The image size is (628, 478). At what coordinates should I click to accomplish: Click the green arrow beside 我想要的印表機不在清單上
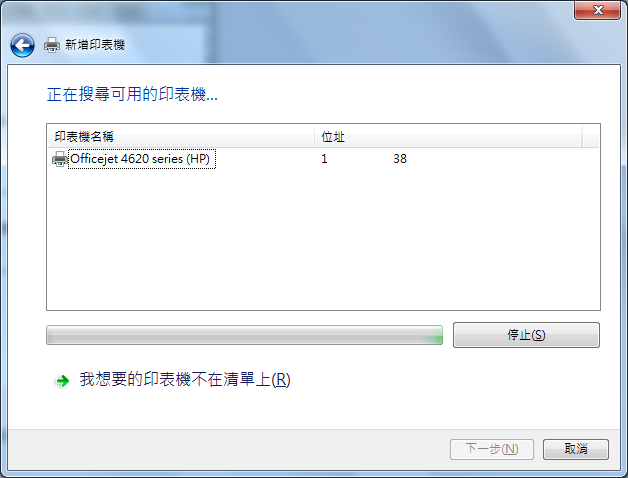62,381
